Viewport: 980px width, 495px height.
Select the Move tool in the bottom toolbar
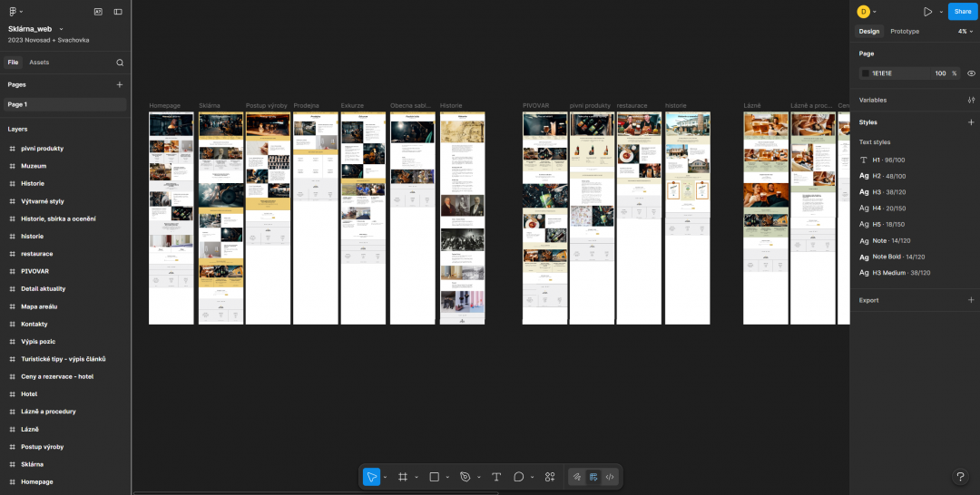pyautogui.click(x=371, y=477)
